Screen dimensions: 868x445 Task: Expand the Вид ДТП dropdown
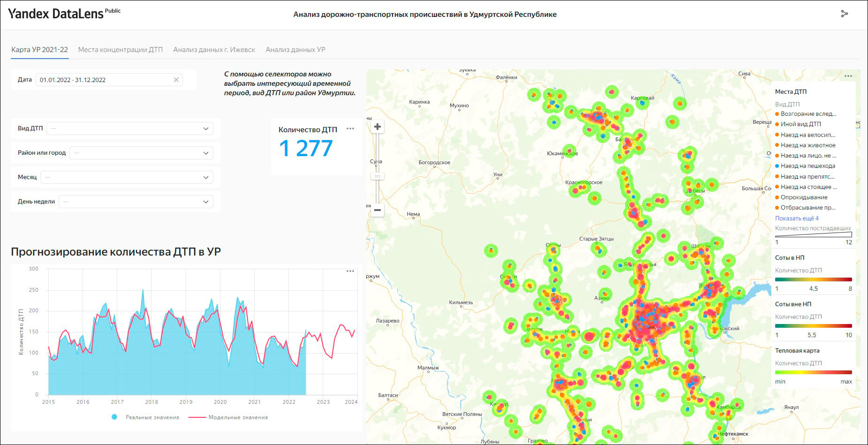pyautogui.click(x=130, y=128)
